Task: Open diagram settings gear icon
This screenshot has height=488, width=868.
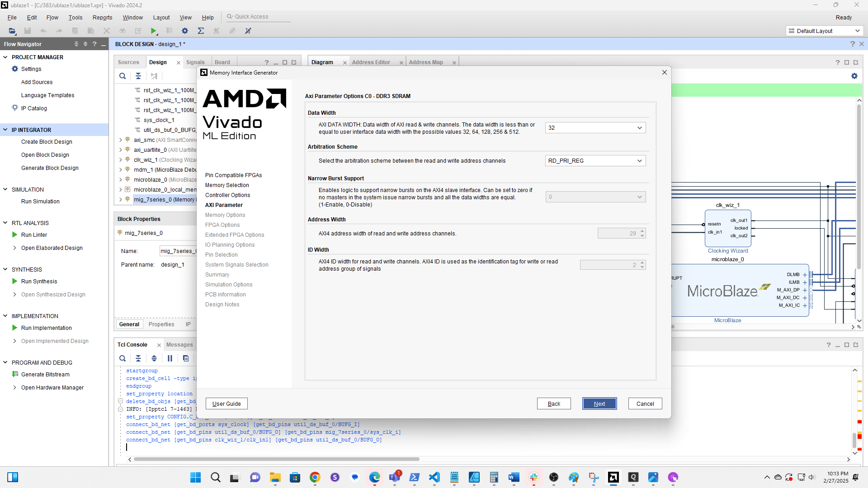Action: [854, 76]
